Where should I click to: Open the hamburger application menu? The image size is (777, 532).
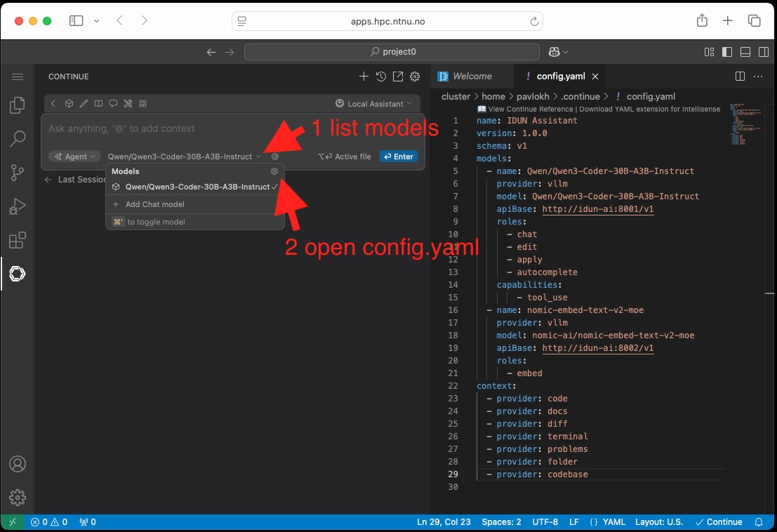[18, 77]
